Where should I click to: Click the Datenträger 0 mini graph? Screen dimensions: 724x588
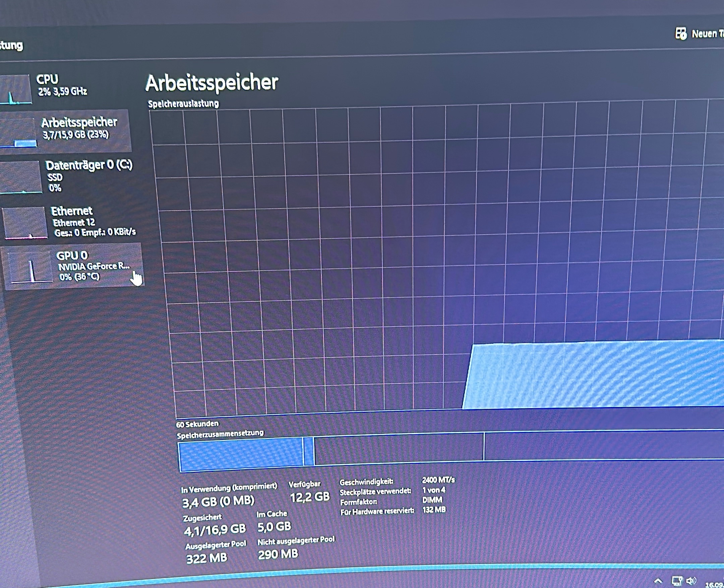(x=21, y=177)
